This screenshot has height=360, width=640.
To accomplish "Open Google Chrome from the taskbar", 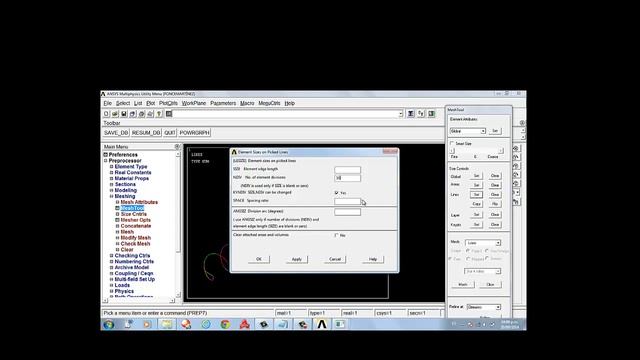I will [225, 324].
